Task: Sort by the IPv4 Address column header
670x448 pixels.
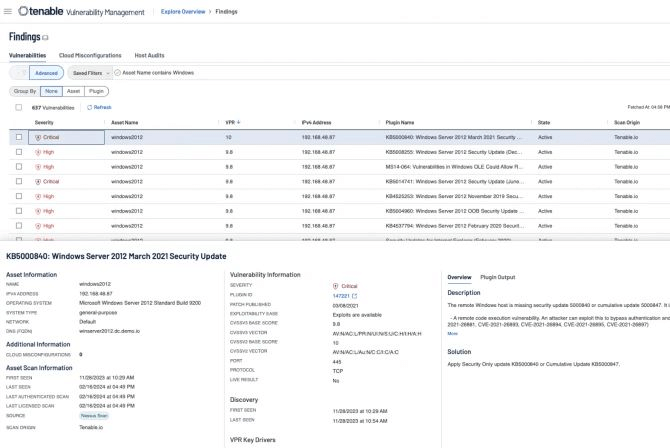Action: [x=316, y=123]
